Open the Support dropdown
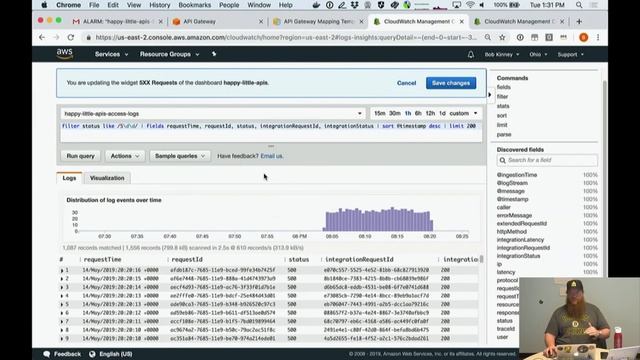640x360 pixels. tap(571, 54)
